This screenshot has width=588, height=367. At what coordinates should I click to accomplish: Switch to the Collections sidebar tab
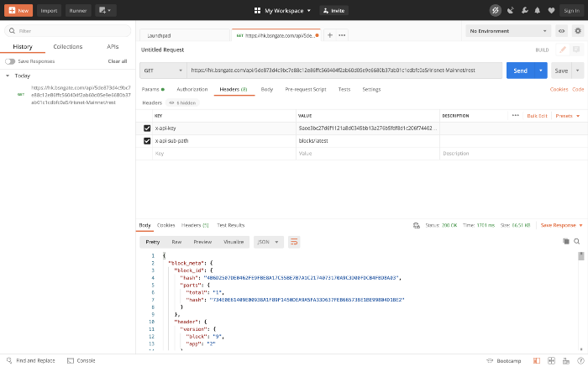click(x=67, y=47)
